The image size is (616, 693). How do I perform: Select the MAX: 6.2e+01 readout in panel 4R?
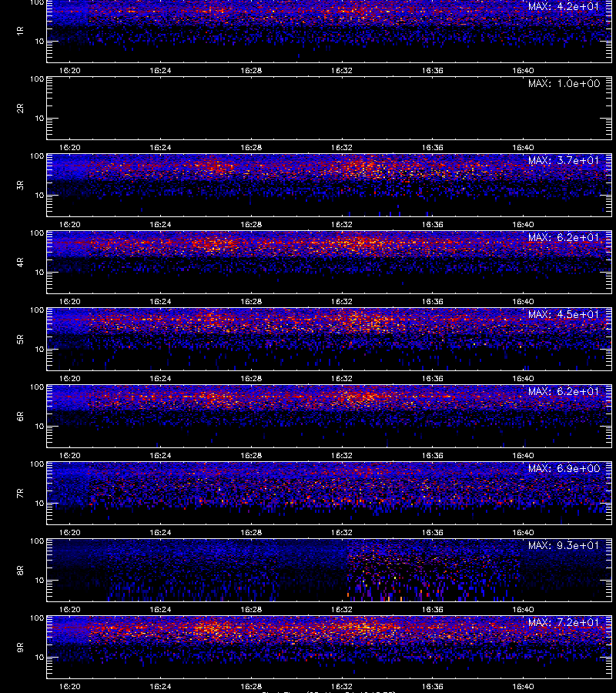pyautogui.click(x=564, y=237)
